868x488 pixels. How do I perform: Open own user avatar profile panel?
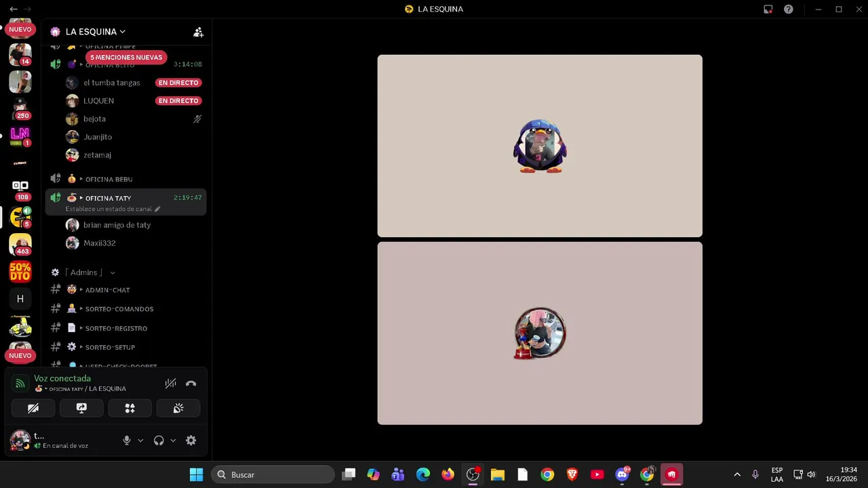tap(20, 440)
